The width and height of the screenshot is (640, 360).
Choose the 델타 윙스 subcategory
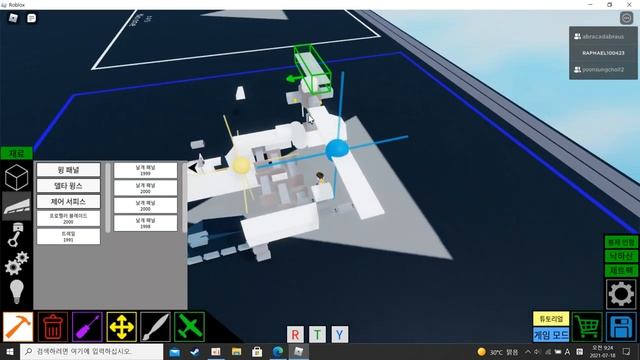pos(68,186)
